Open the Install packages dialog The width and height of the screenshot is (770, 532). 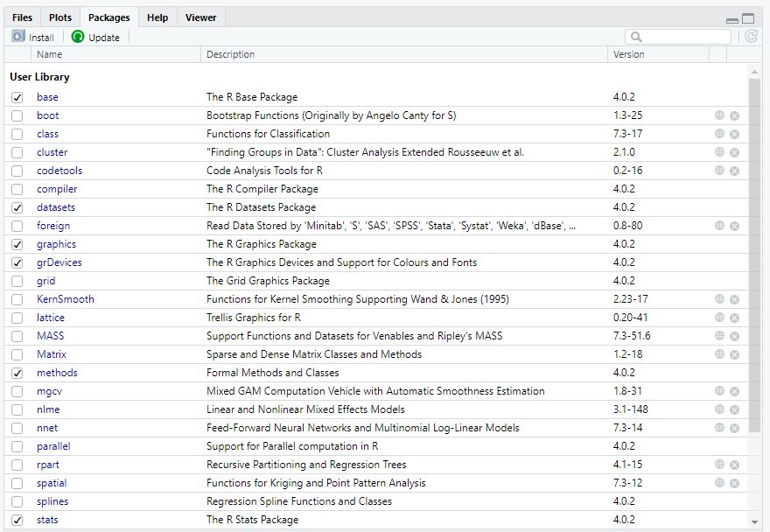click(33, 37)
